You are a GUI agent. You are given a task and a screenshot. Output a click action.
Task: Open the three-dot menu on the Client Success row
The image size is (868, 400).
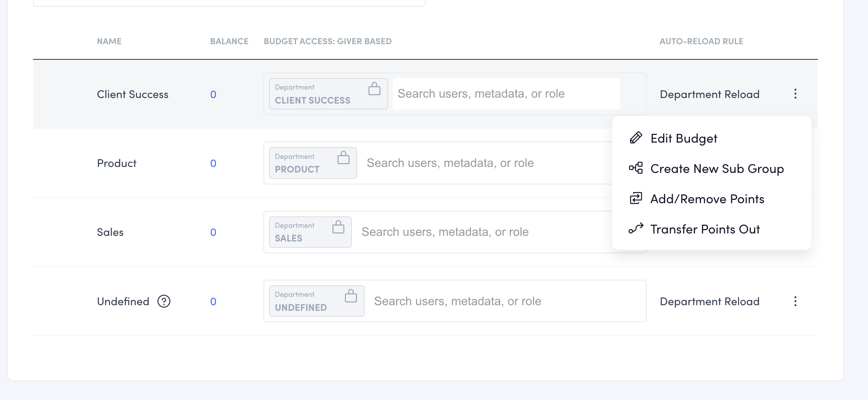[x=795, y=94]
